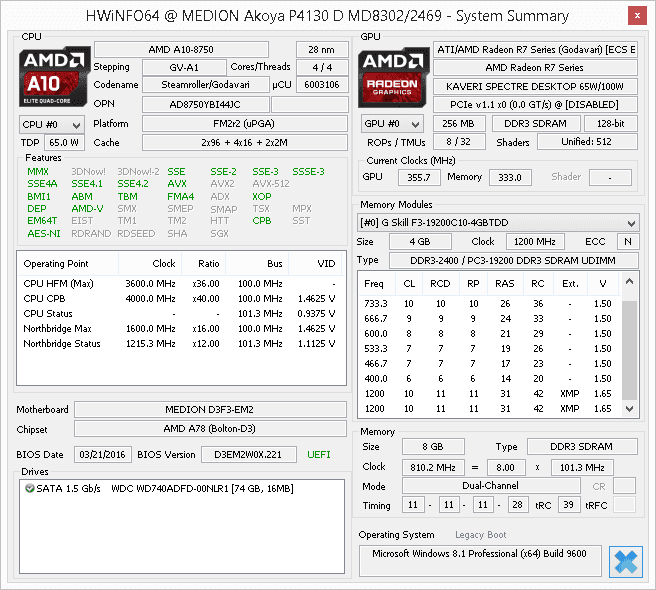Open the CPU #0 selector dropdown
Screen dimensions: 656x590
(x=51, y=125)
